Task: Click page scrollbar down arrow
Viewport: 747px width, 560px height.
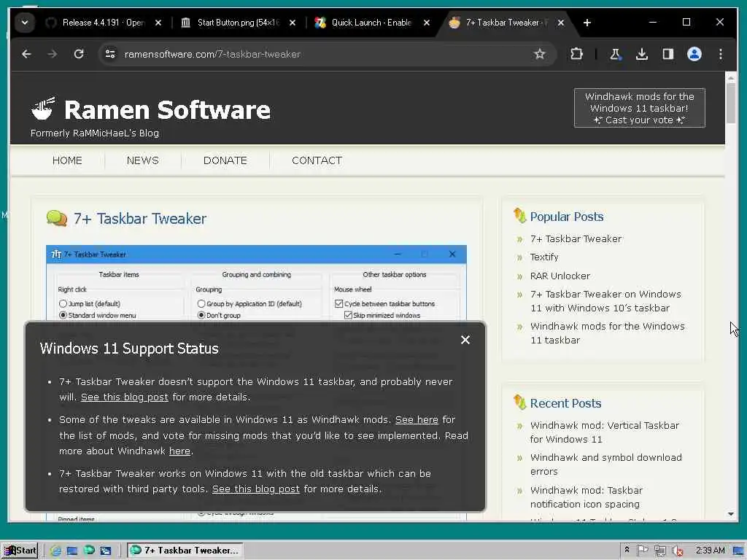Action: coord(731,514)
